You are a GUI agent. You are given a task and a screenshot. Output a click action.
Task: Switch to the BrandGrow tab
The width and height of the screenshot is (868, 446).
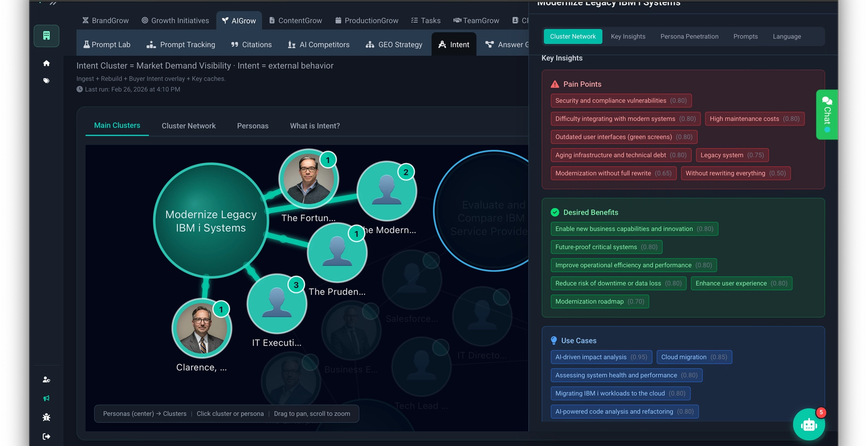click(105, 20)
